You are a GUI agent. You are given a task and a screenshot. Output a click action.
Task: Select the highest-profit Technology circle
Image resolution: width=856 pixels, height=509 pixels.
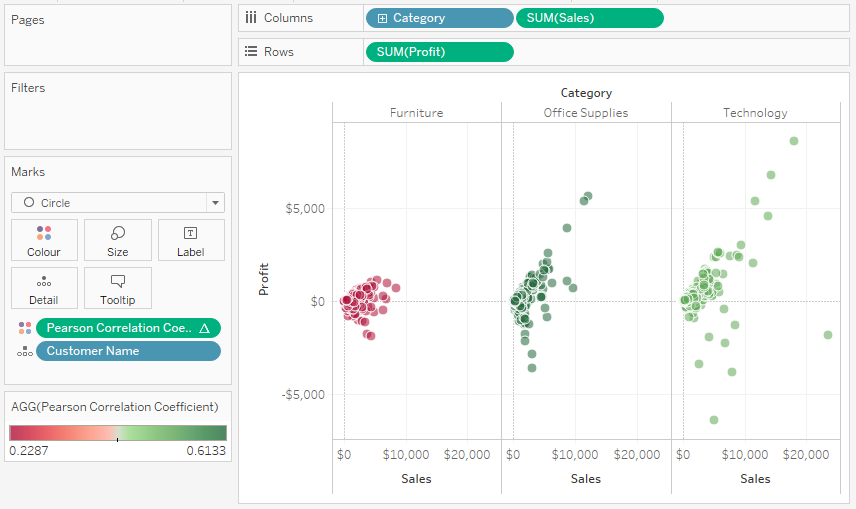click(x=794, y=141)
